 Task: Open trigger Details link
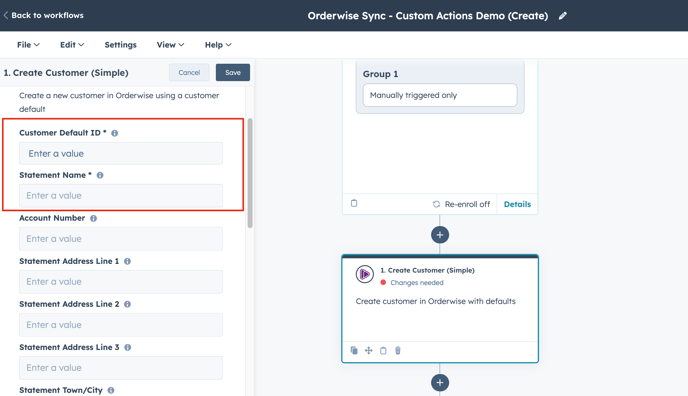point(517,204)
